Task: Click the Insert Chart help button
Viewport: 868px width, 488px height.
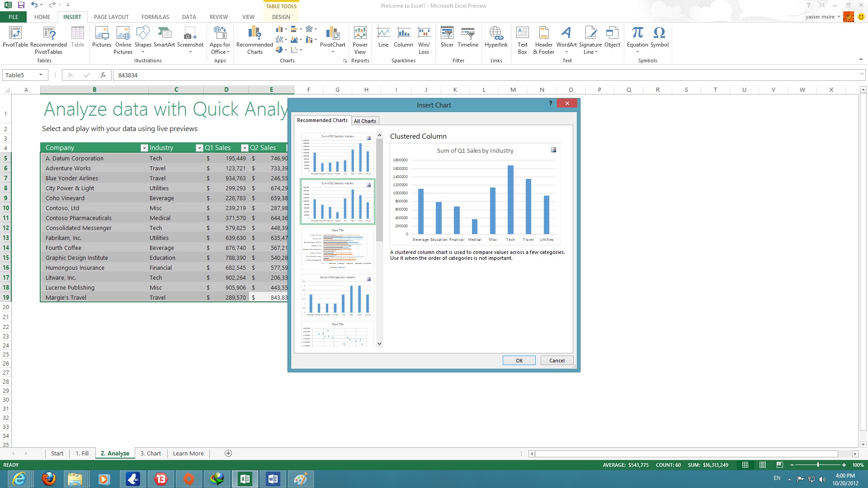Action: (x=551, y=103)
